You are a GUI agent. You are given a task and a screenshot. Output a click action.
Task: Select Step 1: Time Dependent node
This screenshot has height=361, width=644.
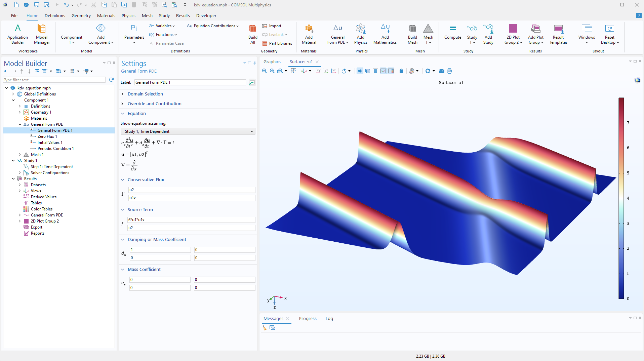(x=52, y=167)
